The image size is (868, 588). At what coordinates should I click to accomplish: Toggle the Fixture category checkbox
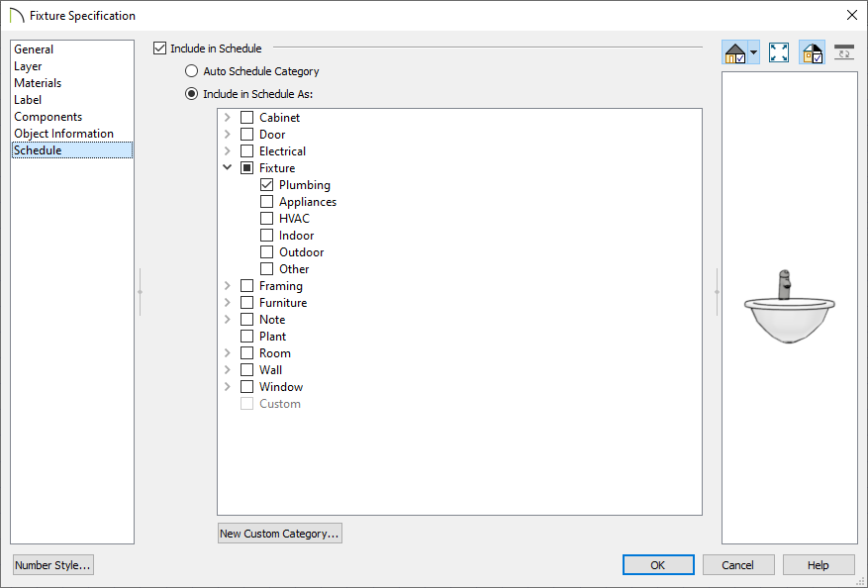(x=246, y=167)
